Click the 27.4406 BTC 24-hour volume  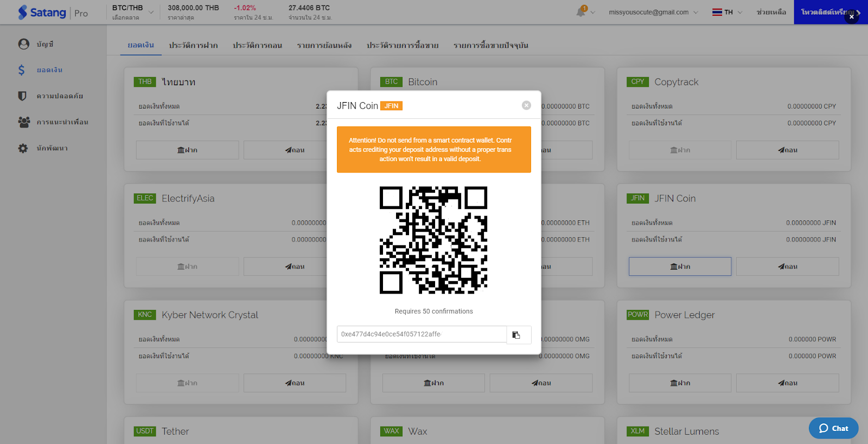[309, 8]
